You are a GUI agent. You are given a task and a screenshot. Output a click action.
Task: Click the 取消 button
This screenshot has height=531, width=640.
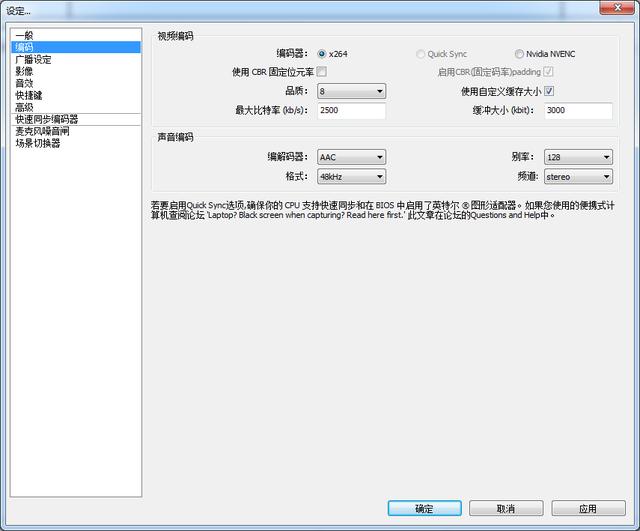[506, 509]
